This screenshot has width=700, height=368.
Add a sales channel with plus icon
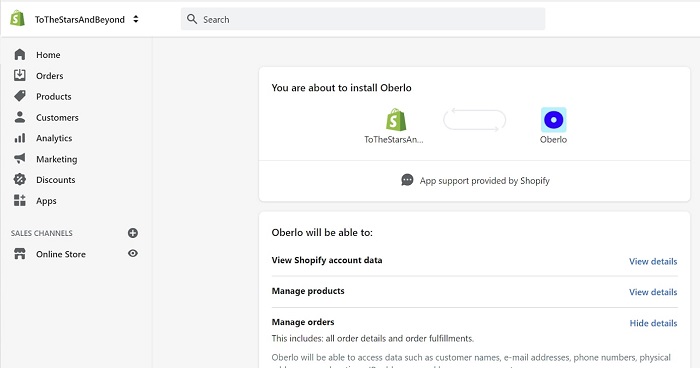[133, 233]
